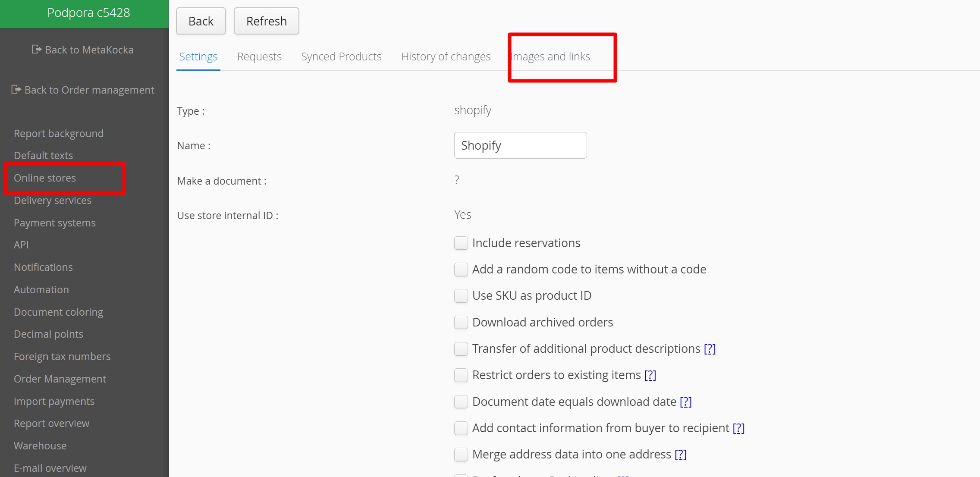Click the Back to MetaKocka exit icon
The height and width of the screenshot is (477, 980).
[x=37, y=50]
